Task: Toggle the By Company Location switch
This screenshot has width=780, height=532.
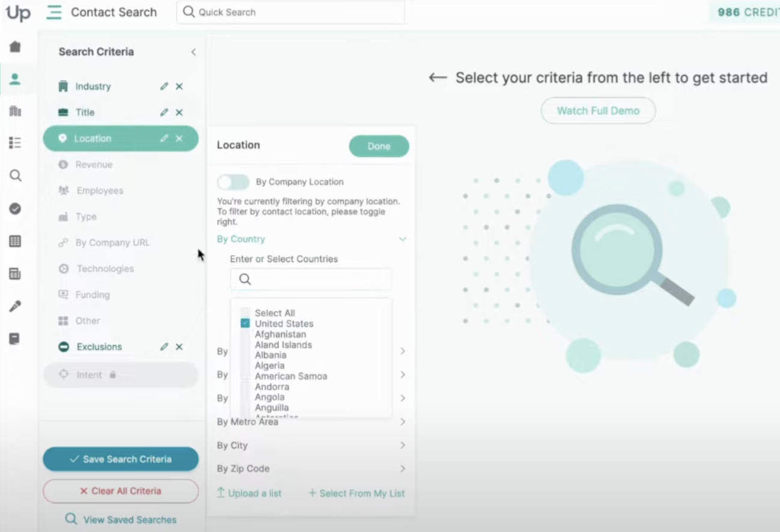Action: pyautogui.click(x=233, y=182)
